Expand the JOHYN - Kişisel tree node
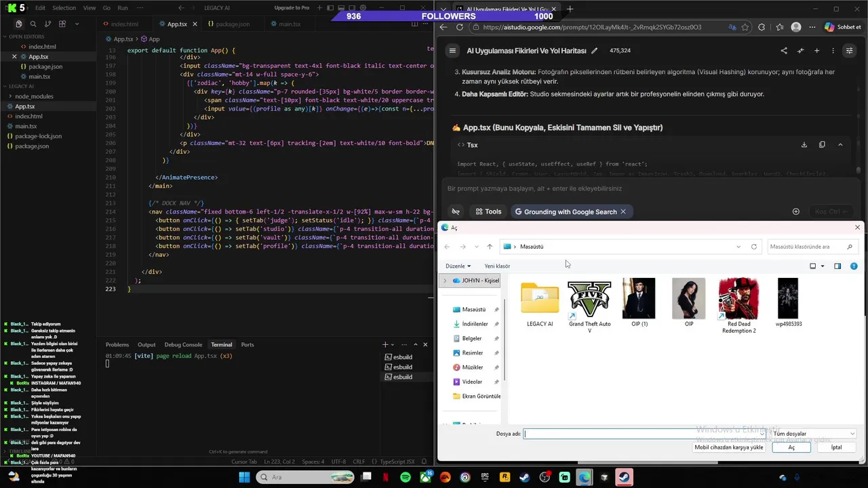Viewport: 868px width, 488px height. pos(445,281)
